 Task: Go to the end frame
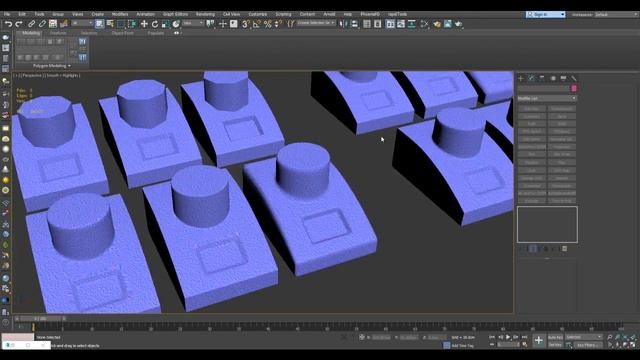(524, 337)
